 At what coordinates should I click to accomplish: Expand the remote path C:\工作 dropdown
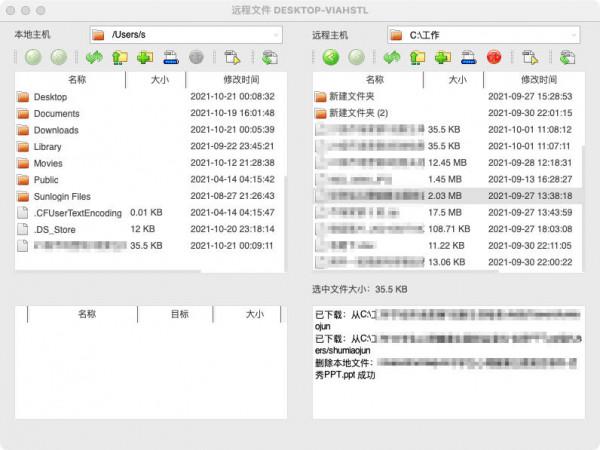pos(573,35)
